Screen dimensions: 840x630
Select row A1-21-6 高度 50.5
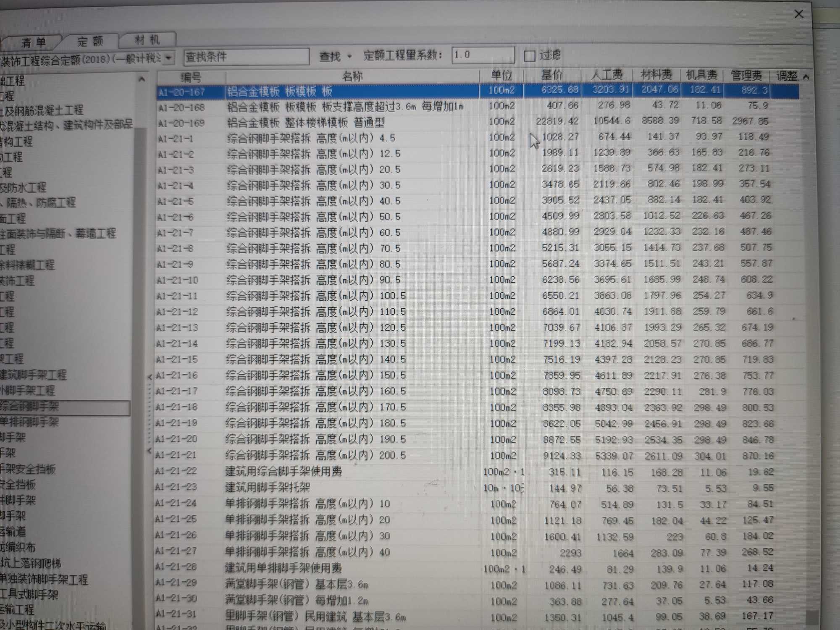click(x=478, y=217)
